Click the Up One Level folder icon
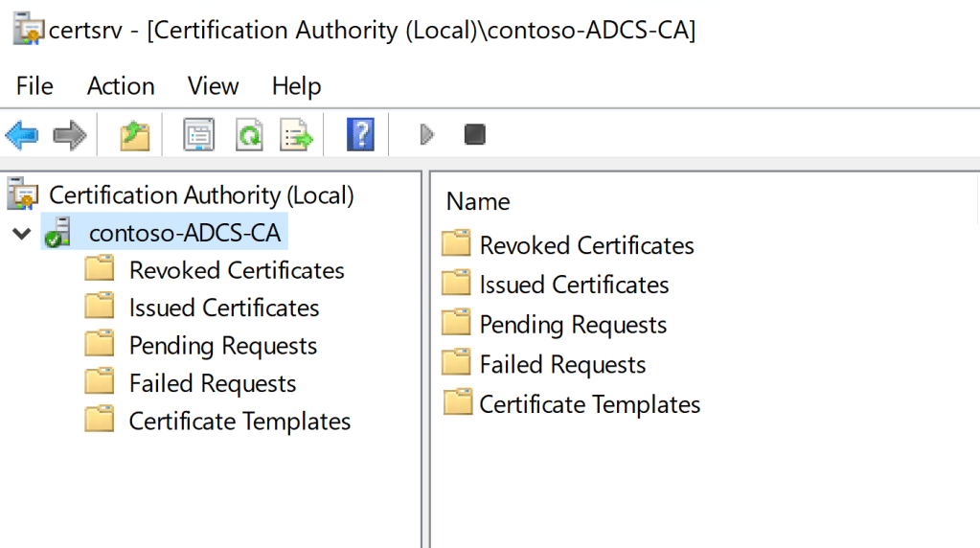The height and width of the screenshot is (548, 980). tap(135, 135)
